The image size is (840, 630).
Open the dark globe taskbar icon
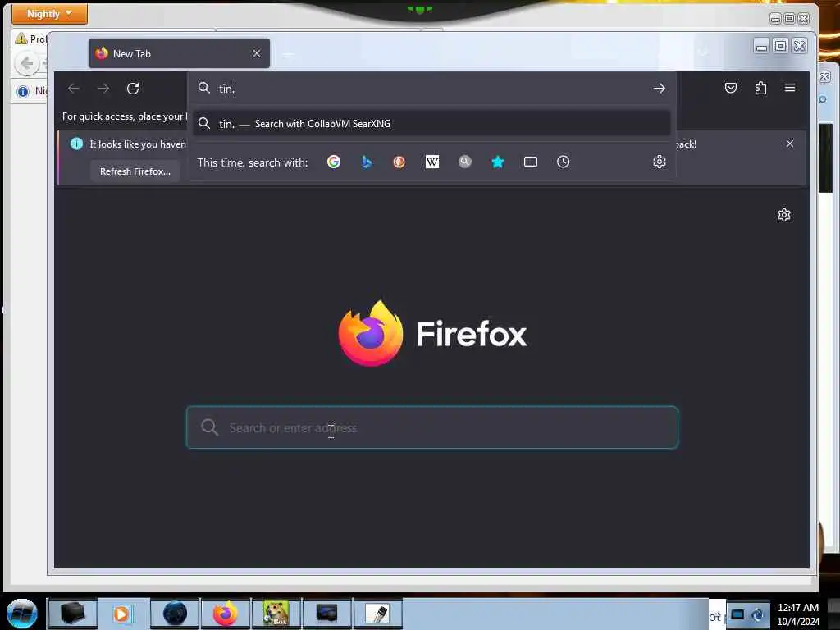[175, 614]
